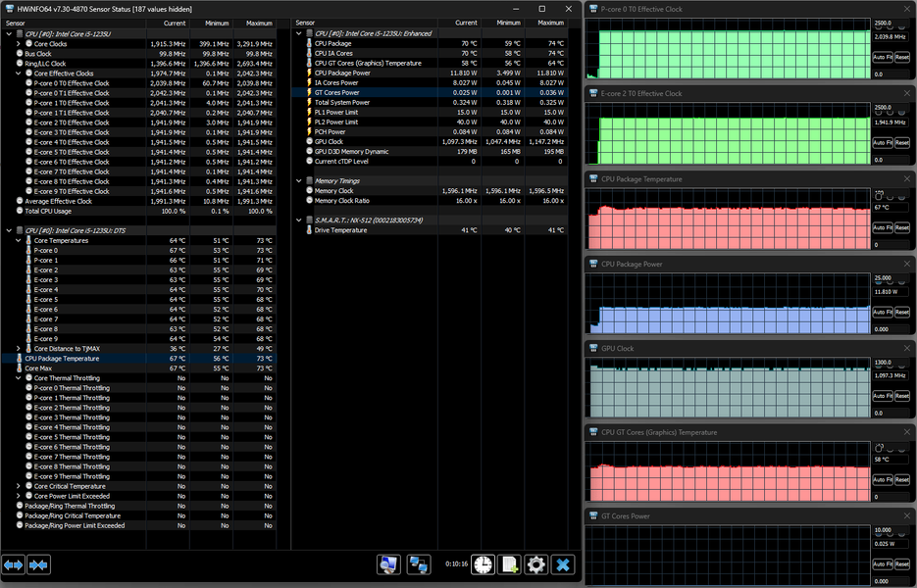Click the CPU Package Power lightning icon

coord(308,73)
